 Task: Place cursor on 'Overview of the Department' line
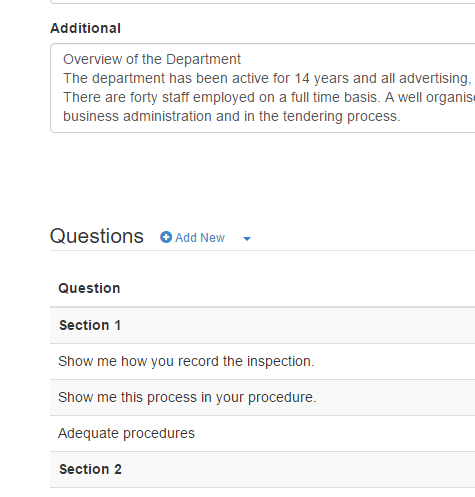(x=152, y=59)
